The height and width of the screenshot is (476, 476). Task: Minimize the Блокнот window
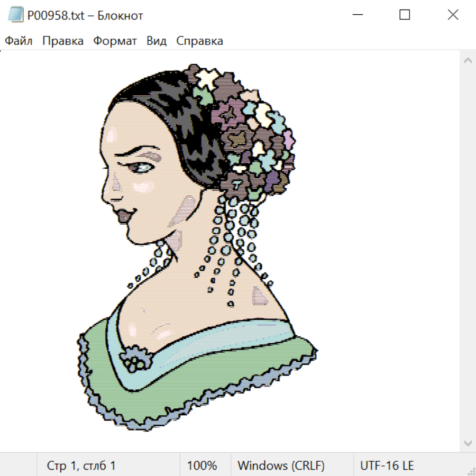[x=357, y=15]
